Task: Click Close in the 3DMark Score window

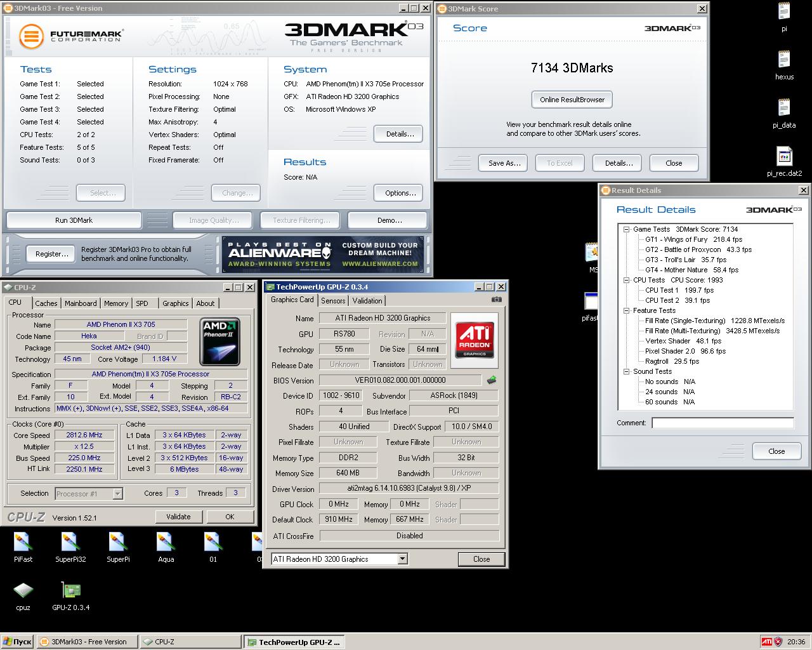Action: pos(674,163)
